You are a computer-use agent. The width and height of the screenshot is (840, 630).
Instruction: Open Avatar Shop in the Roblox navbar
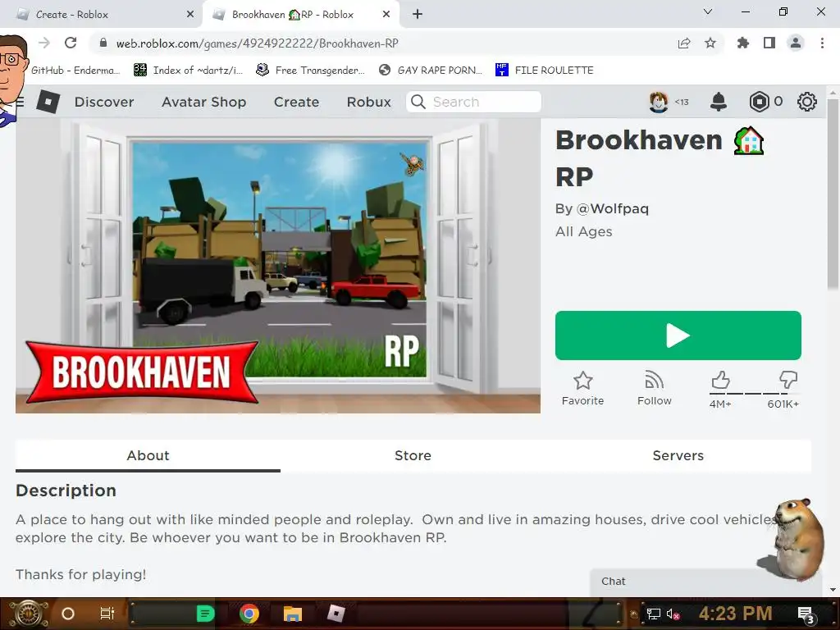(203, 102)
